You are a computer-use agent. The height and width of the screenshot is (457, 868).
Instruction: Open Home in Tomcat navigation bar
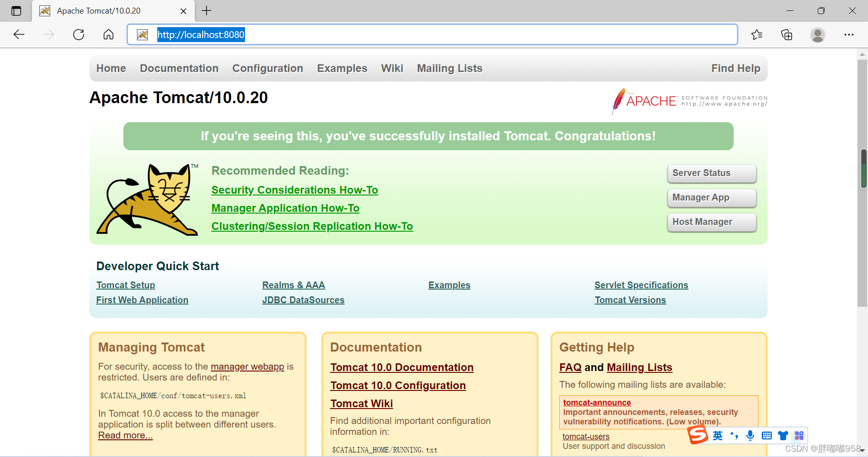tap(111, 68)
